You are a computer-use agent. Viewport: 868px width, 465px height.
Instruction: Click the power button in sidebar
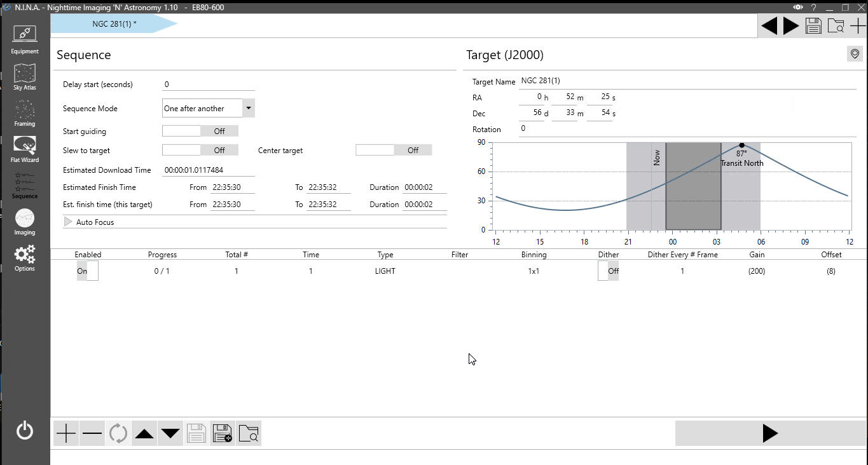point(25,431)
